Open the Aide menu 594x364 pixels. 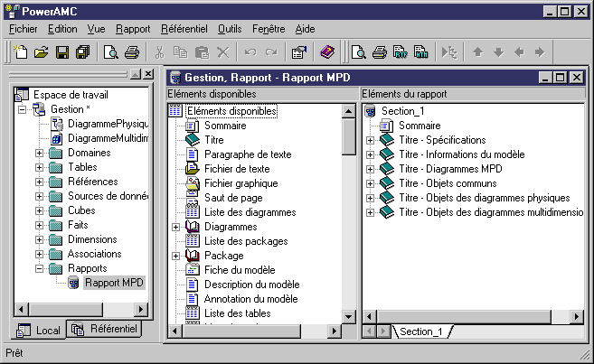click(x=305, y=29)
